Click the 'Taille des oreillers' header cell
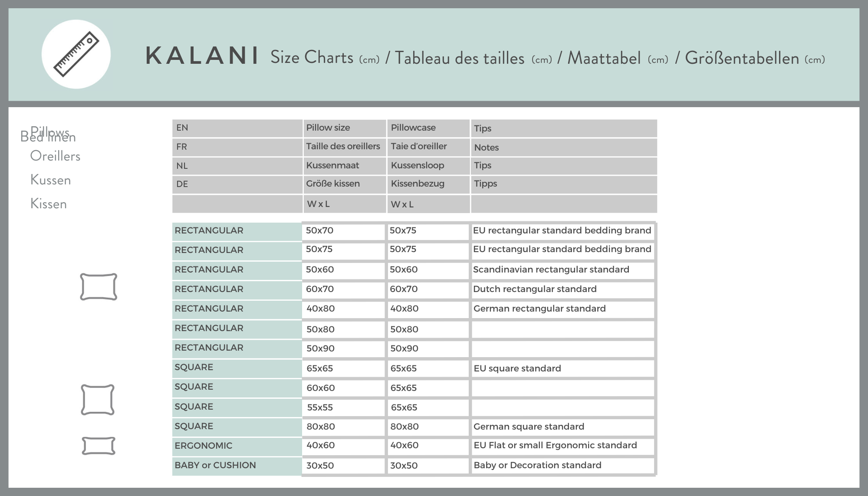 pyautogui.click(x=345, y=147)
